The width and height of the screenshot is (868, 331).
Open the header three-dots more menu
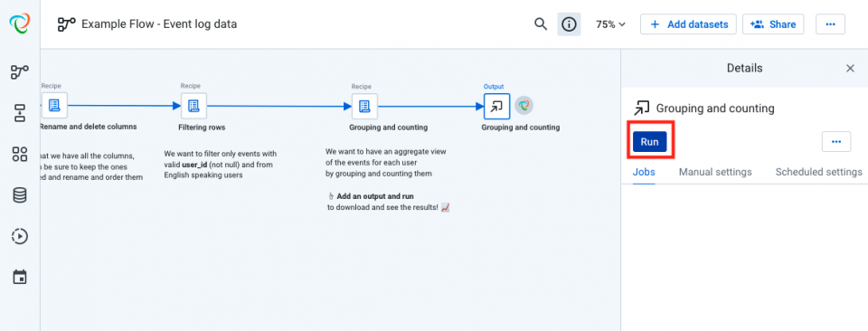tap(830, 24)
